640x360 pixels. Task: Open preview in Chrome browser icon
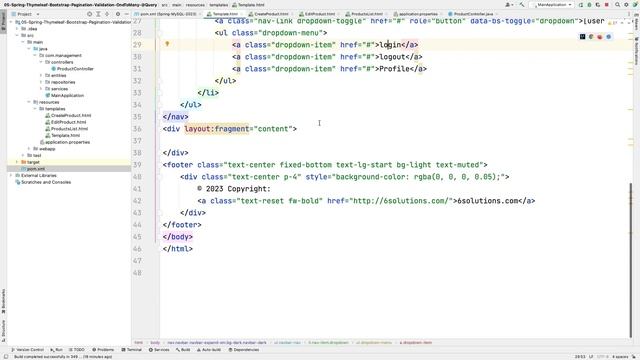[591, 37]
